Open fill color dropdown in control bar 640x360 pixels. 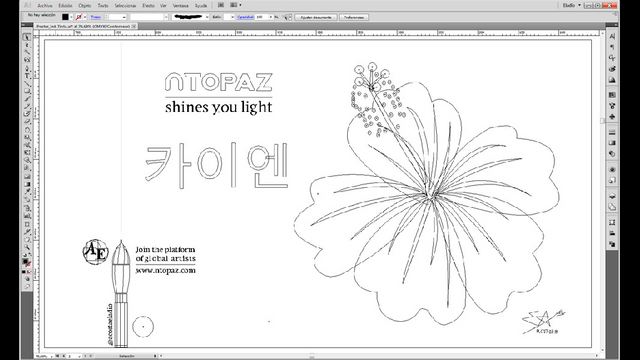click(x=71, y=17)
